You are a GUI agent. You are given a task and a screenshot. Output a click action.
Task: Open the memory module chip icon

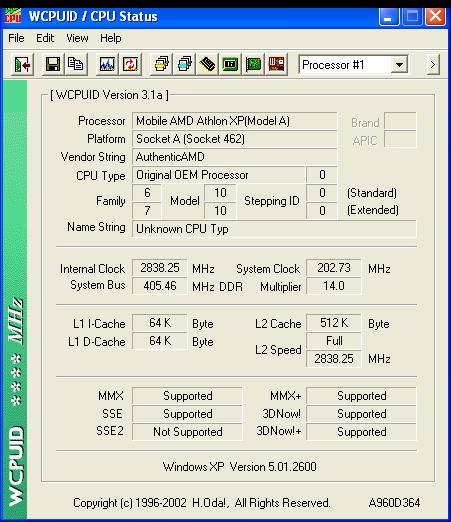[207, 64]
